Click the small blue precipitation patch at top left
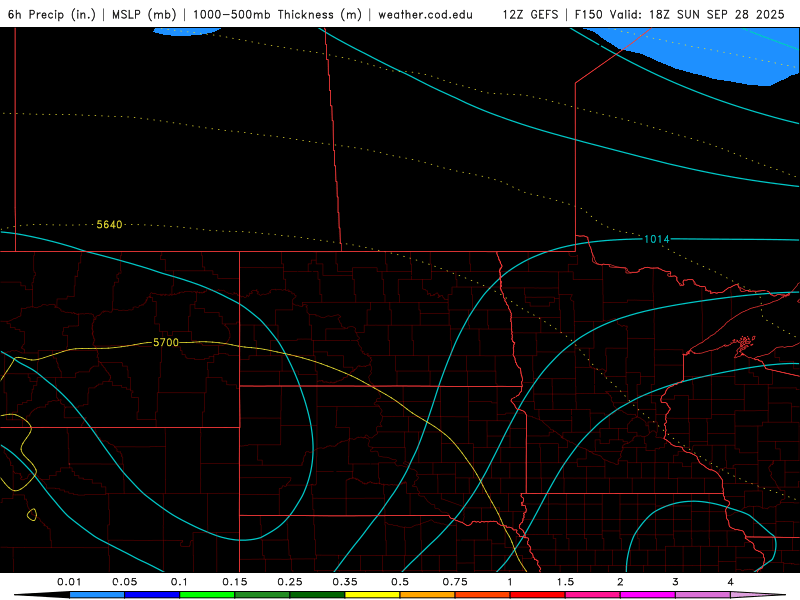The image size is (800, 600). tap(186, 32)
